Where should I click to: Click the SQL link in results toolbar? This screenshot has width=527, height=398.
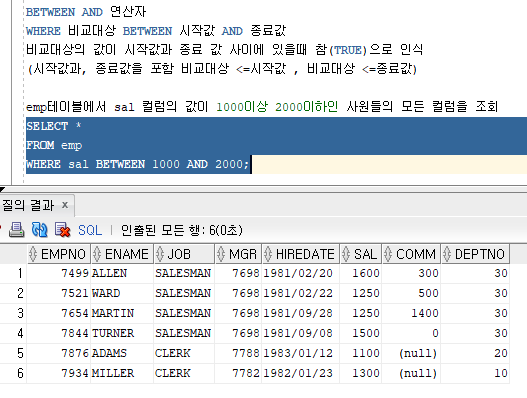90,230
